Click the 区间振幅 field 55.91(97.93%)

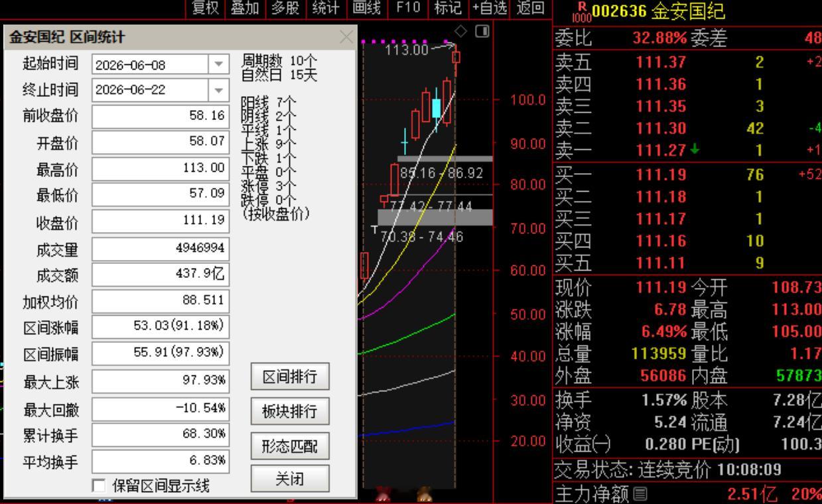point(160,353)
